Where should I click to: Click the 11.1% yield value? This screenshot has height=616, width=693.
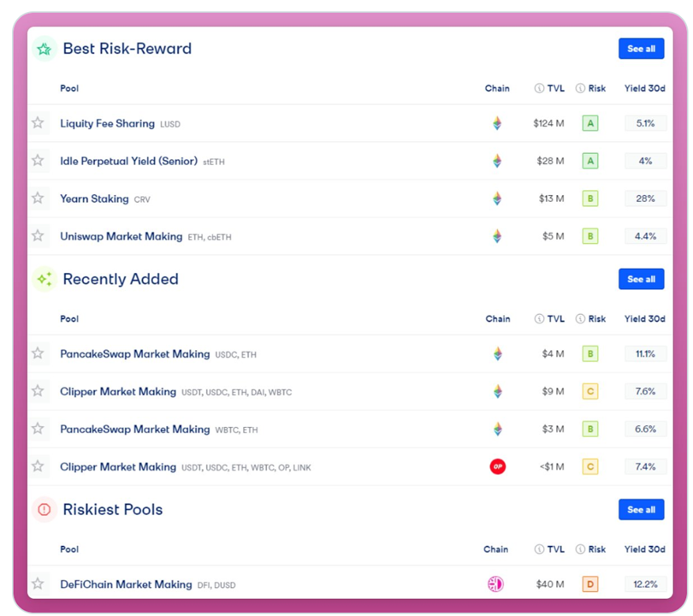(x=645, y=353)
